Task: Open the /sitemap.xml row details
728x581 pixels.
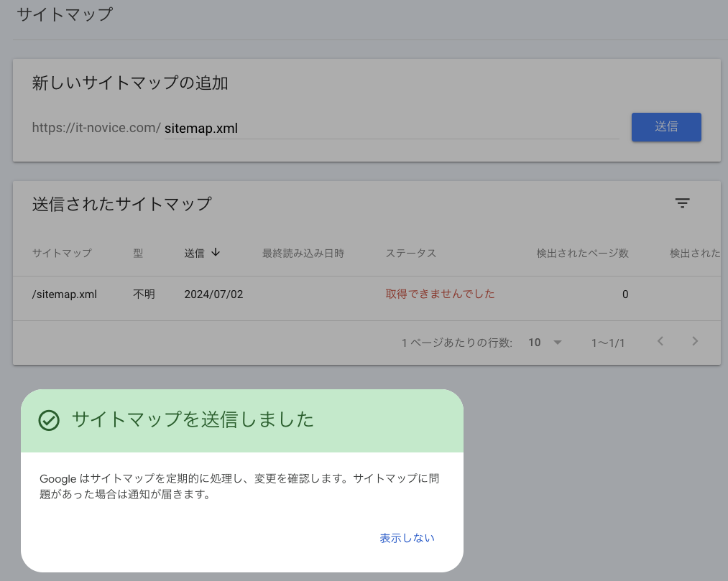Action: coord(64,294)
